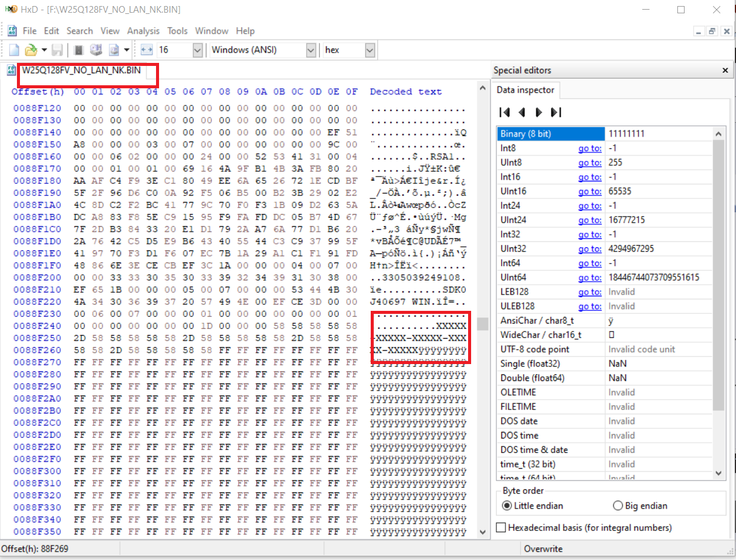
Task: Click the Open main memory chip icon
Action: tap(79, 50)
